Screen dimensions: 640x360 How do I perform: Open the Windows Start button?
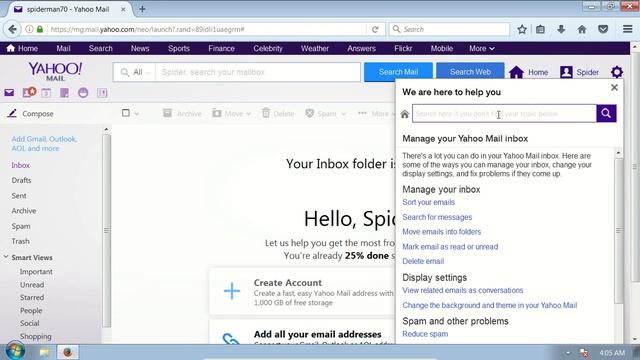15,351
